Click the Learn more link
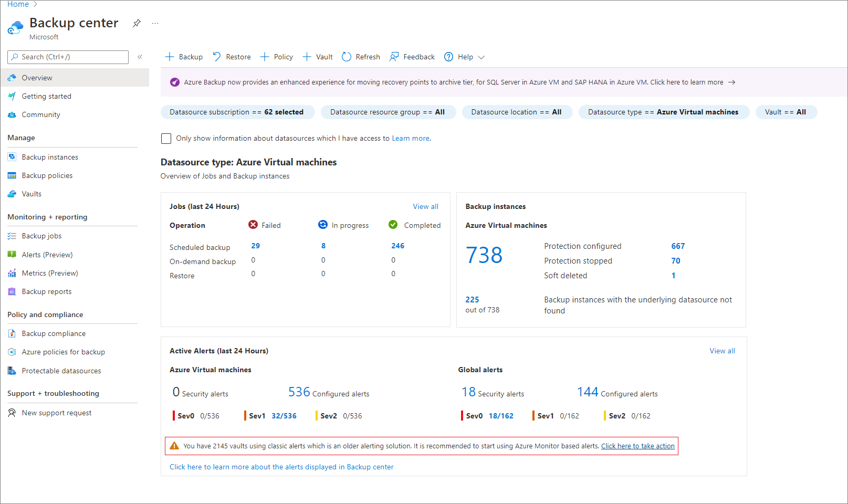The image size is (848, 504). (x=411, y=139)
